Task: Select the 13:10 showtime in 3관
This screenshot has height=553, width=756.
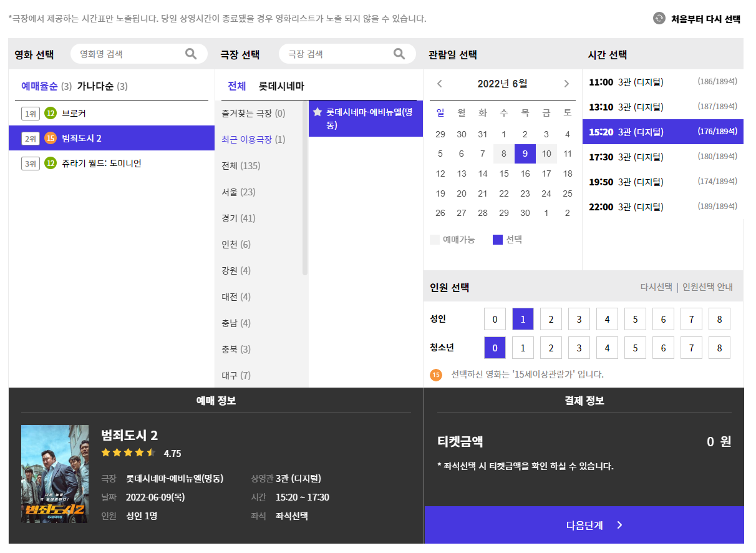Action: (663, 107)
